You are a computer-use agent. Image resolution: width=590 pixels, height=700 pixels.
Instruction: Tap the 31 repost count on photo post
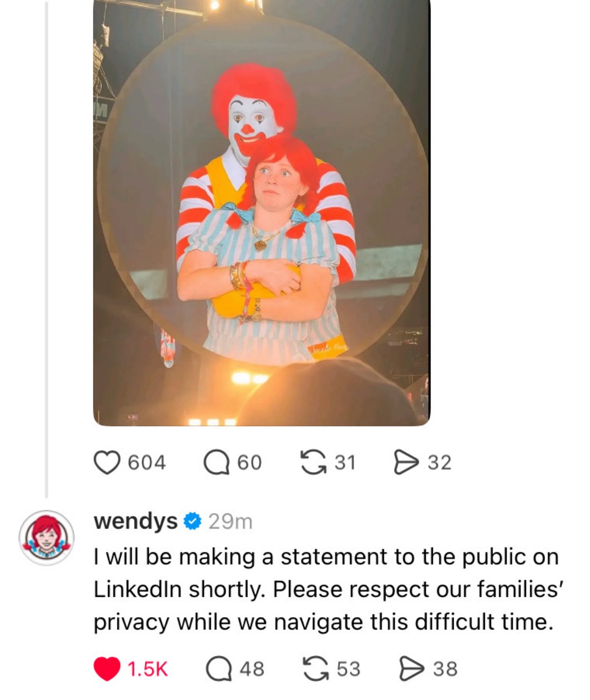(345, 462)
